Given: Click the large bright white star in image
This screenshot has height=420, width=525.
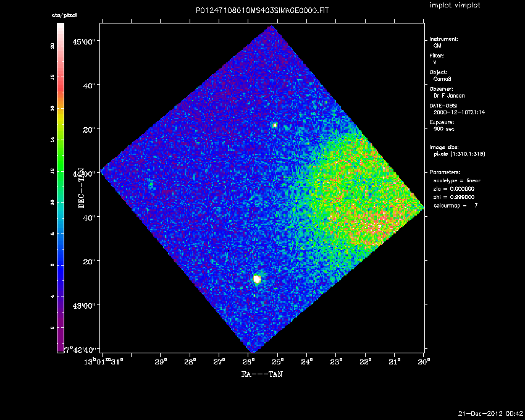Looking at the screenshot, I should (x=257, y=279).
